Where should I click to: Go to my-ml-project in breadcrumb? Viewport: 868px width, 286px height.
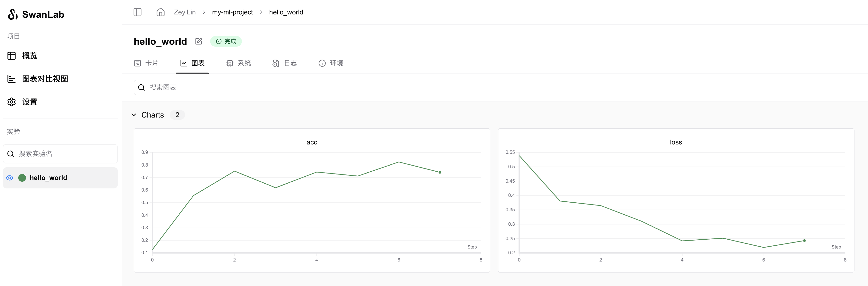[x=232, y=12]
